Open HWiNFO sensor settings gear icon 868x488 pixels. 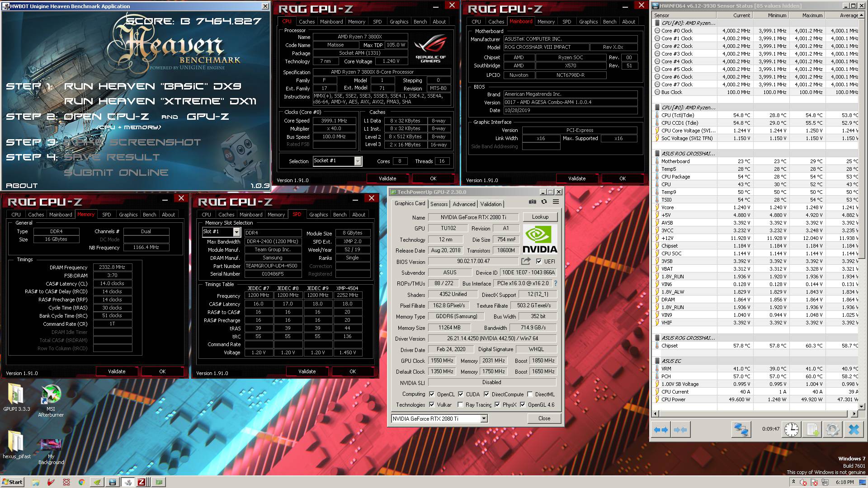832,430
